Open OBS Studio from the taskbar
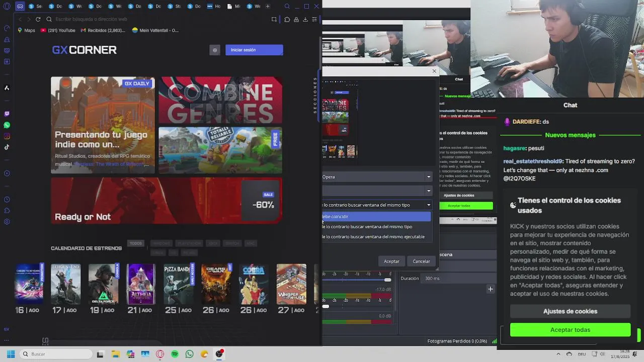Viewport: 644px width, 362px height. [219, 354]
